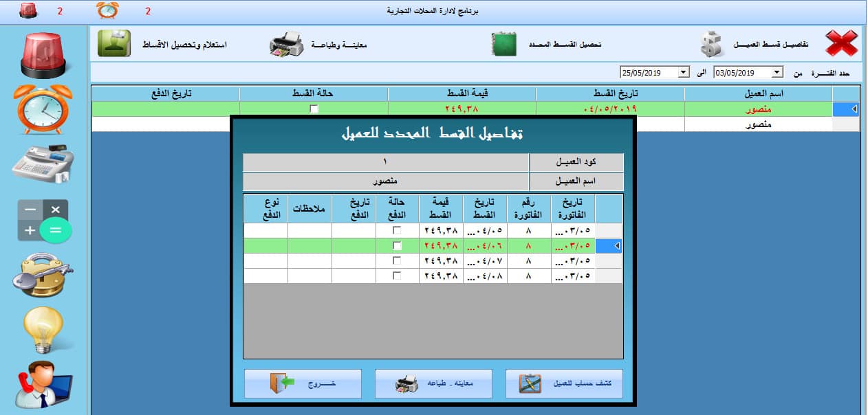Viewport: 868px width, 415px height.
Task: Open the alarm clock reminders icon in sidebar
Action: pos(43,109)
